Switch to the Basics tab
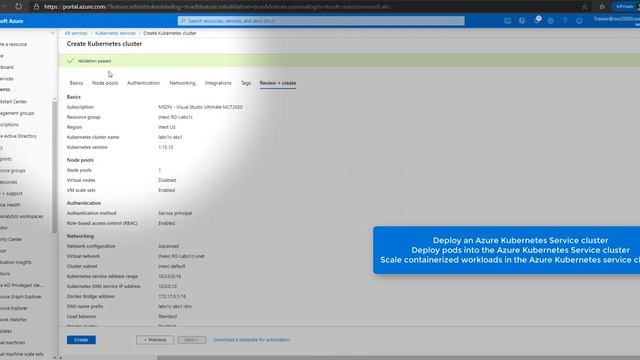 [x=76, y=83]
